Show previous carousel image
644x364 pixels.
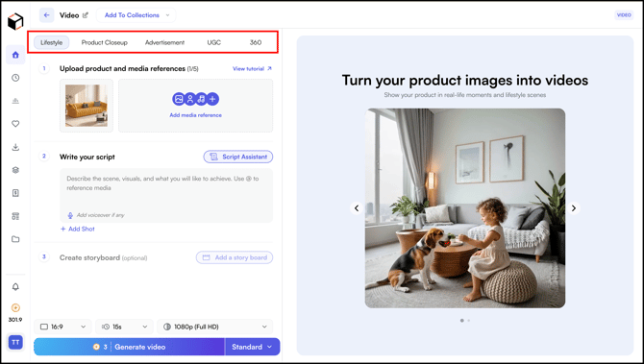[x=357, y=208]
